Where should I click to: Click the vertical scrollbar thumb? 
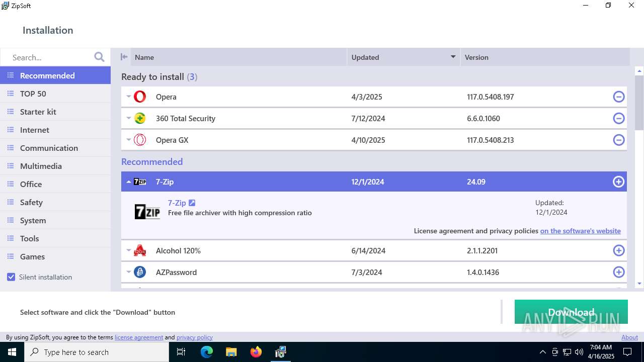[x=639, y=103]
